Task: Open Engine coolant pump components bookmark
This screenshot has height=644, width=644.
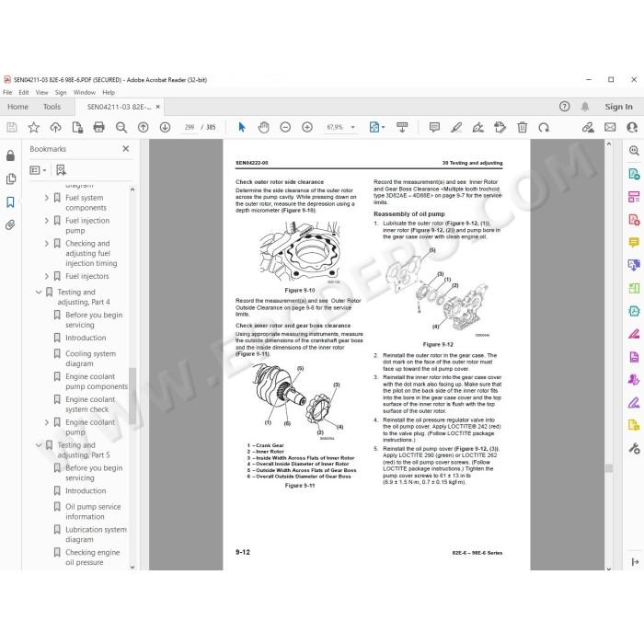Action: [96, 382]
